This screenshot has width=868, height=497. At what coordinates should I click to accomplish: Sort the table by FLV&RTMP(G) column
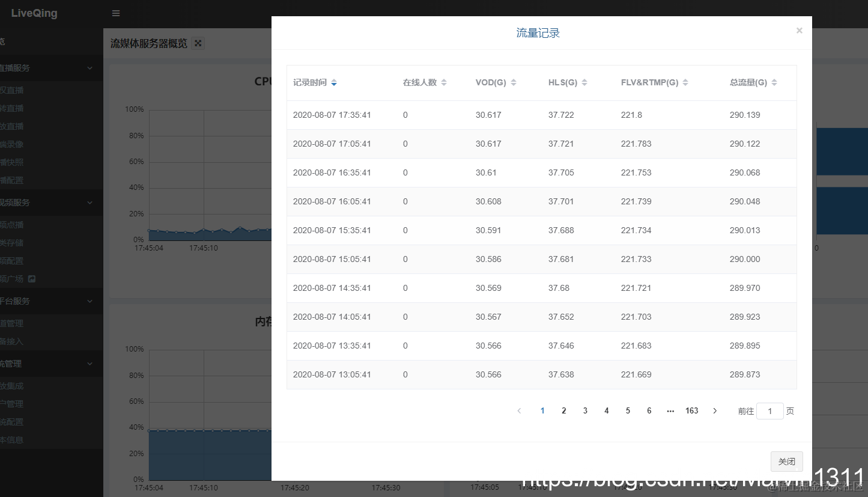click(x=685, y=83)
